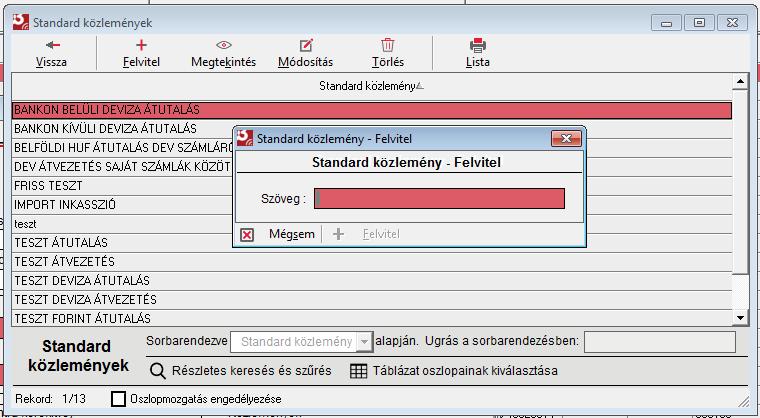Click the Standard közlemények title bar app icon

point(21,22)
